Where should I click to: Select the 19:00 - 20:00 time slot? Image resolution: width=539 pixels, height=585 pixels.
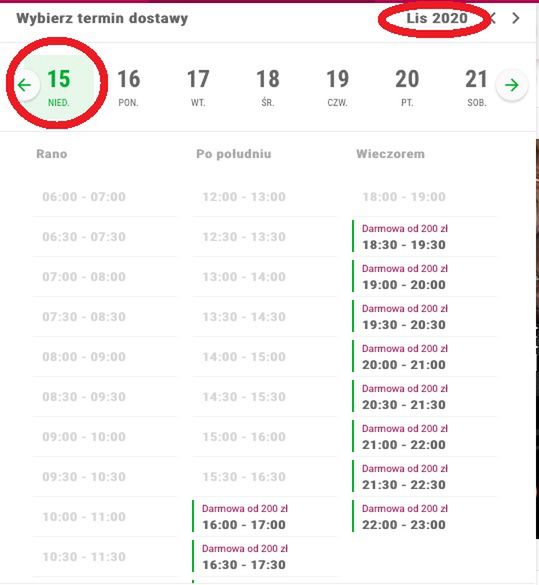pos(424,276)
